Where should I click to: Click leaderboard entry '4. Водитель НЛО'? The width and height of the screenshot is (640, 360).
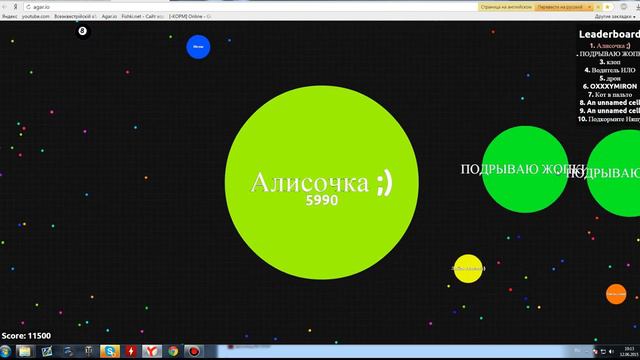pyautogui.click(x=610, y=70)
